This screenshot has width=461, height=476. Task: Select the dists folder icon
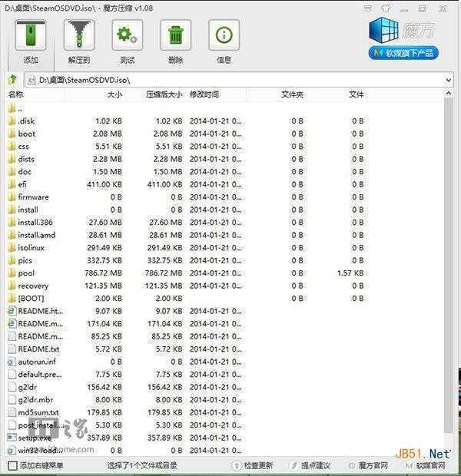pyautogui.click(x=12, y=159)
